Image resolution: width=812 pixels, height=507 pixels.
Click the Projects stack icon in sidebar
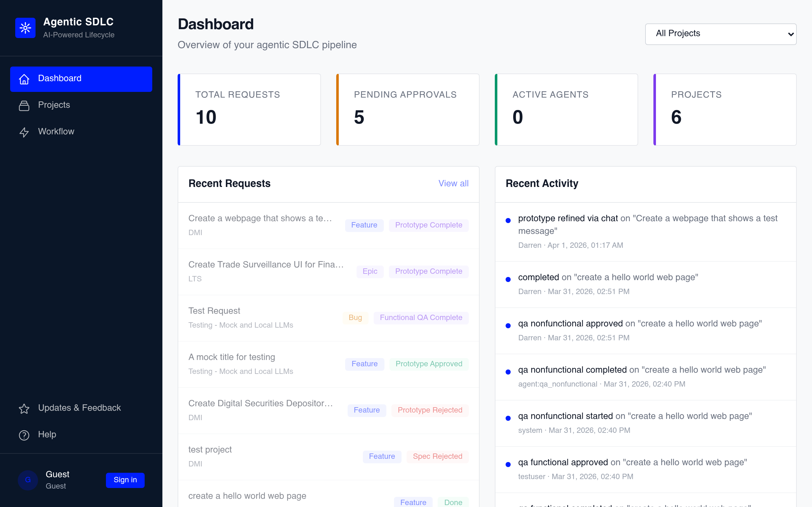24,106
